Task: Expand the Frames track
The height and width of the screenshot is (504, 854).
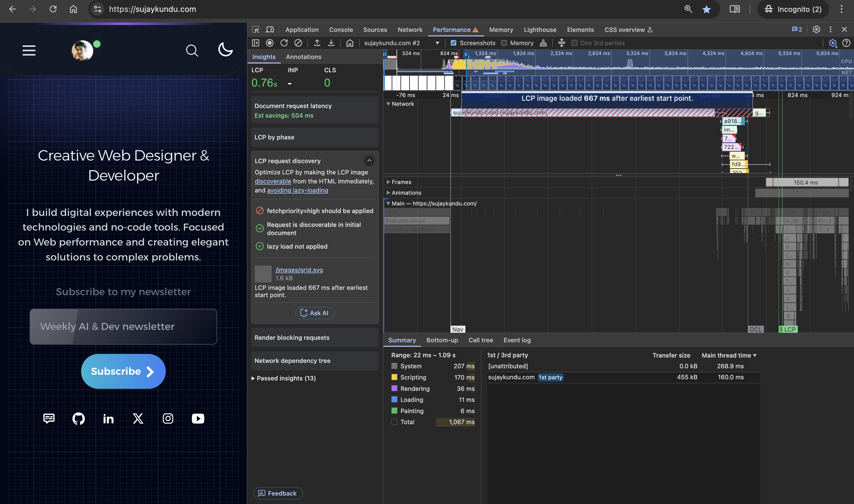Action: [388, 182]
